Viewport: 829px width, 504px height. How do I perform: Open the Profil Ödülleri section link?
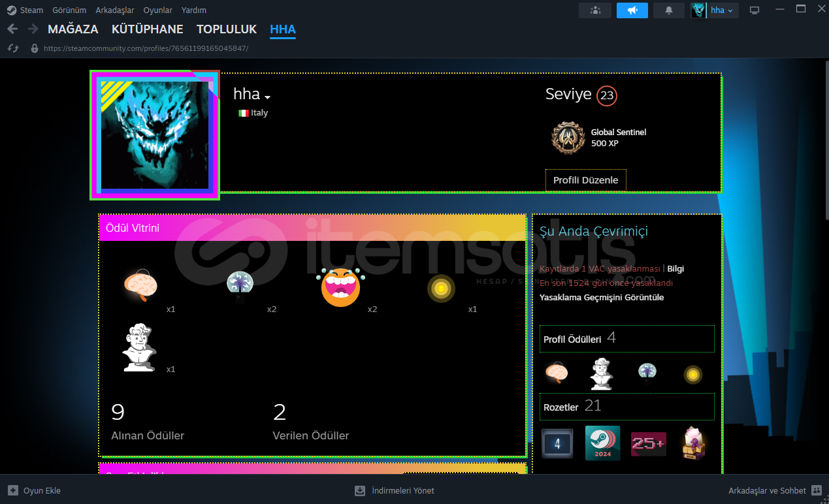(x=627, y=339)
